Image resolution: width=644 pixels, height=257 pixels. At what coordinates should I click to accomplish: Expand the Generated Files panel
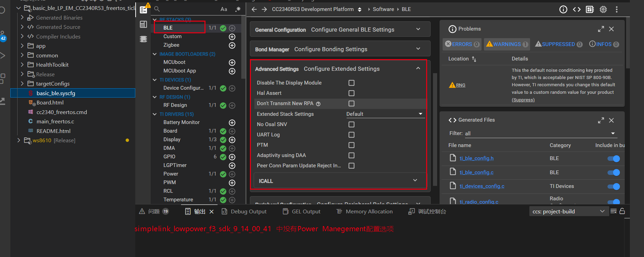601,120
